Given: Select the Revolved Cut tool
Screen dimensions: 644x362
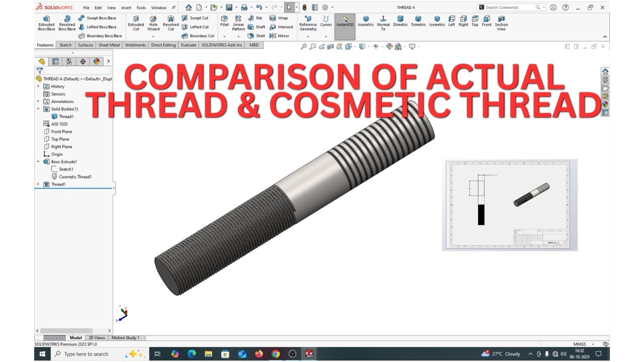Looking at the screenshot, I should click(x=171, y=23).
